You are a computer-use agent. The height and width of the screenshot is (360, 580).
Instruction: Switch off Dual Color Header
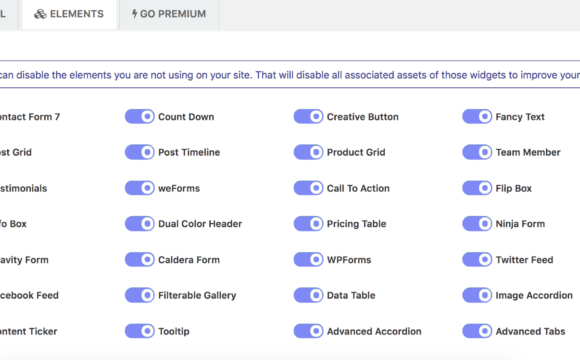coord(139,223)
